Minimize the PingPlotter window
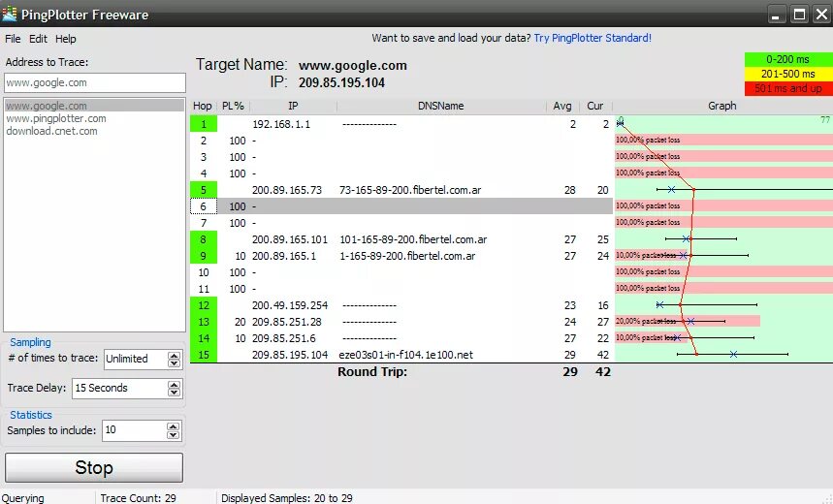 777,15
